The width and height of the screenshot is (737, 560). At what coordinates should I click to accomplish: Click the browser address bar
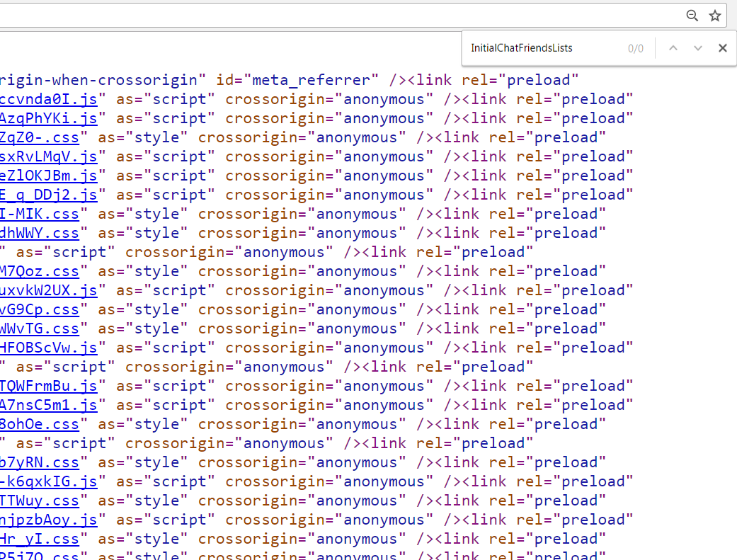click(x=340, y=16)
